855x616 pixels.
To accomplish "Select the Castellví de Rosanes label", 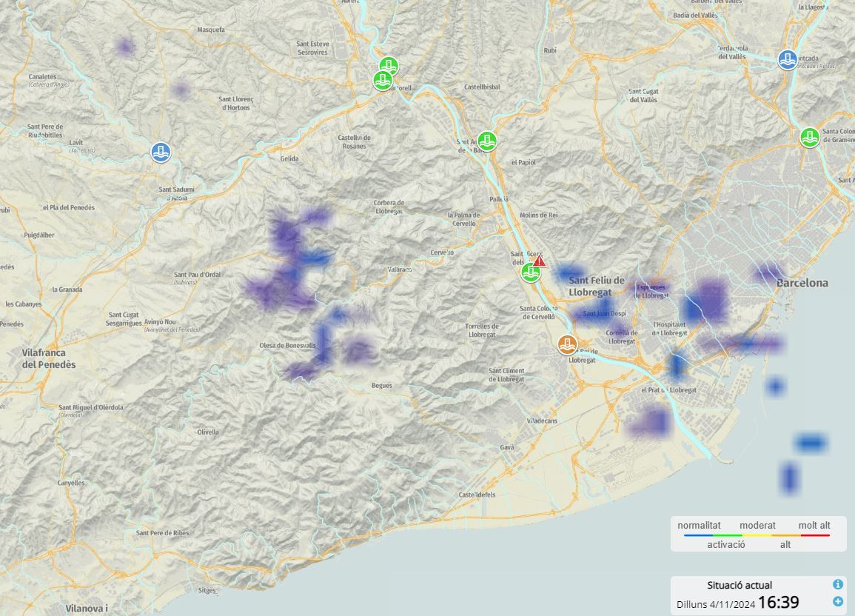I will point(355,141).
